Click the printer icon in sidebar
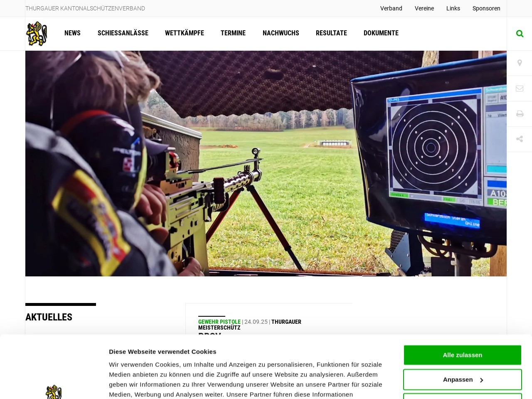This screenshot has height=399, width=532. pos(520,114)
